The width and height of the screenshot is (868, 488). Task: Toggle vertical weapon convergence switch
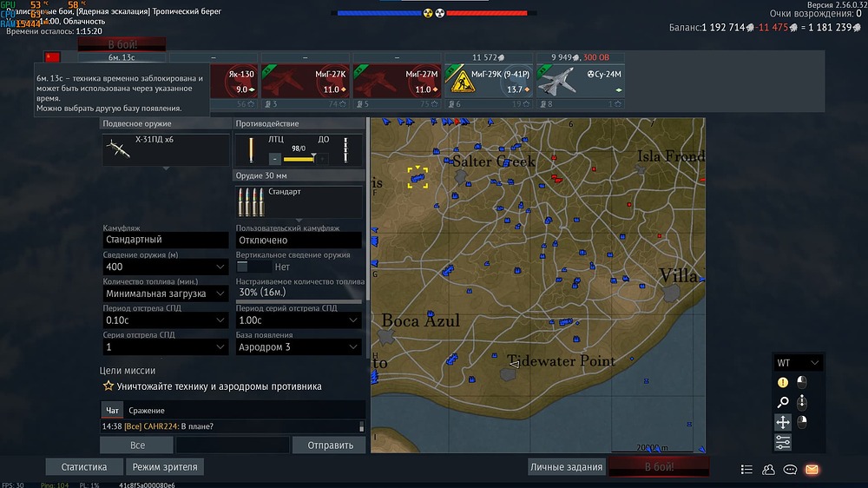point(253,267)
